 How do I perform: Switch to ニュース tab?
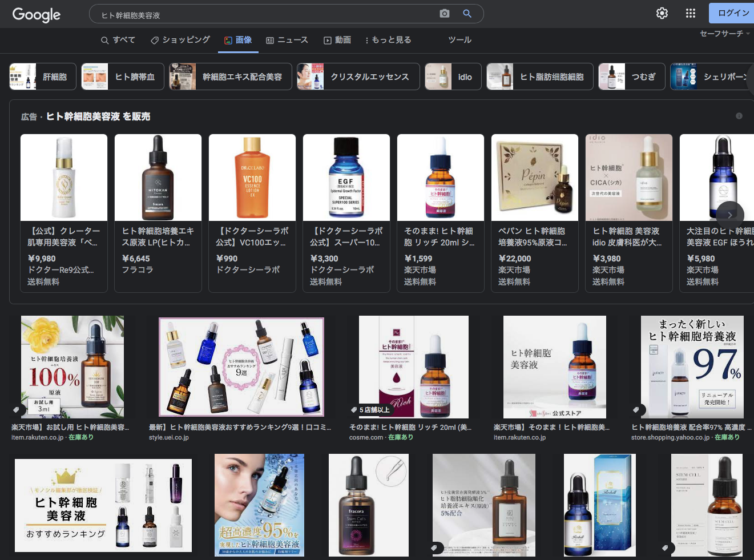pyautogui.click(x=287, y=40)
